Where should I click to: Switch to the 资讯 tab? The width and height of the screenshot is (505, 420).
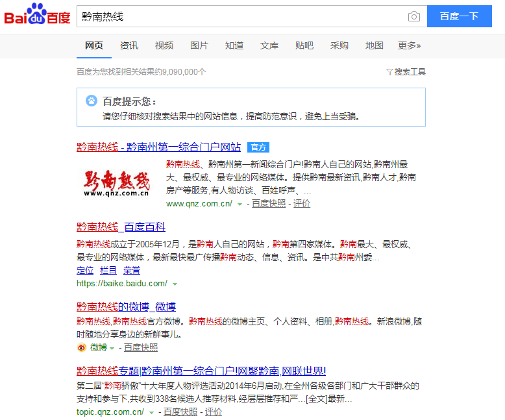[129, 45]
